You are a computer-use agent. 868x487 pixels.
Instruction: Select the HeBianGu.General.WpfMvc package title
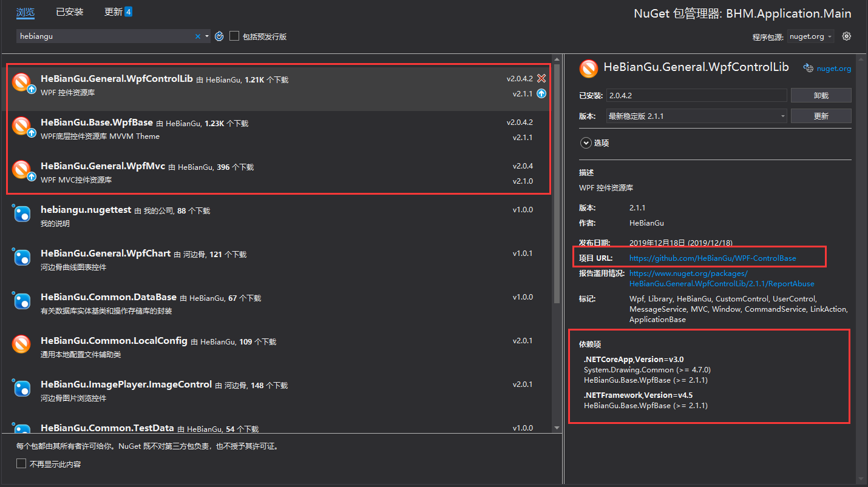click(x=103, y=166)
